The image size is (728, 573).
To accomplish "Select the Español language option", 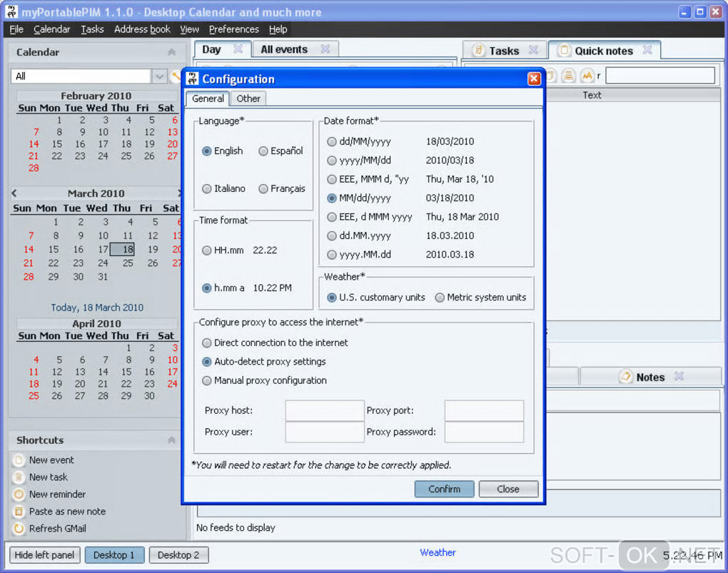I will (x=263, y=151).
